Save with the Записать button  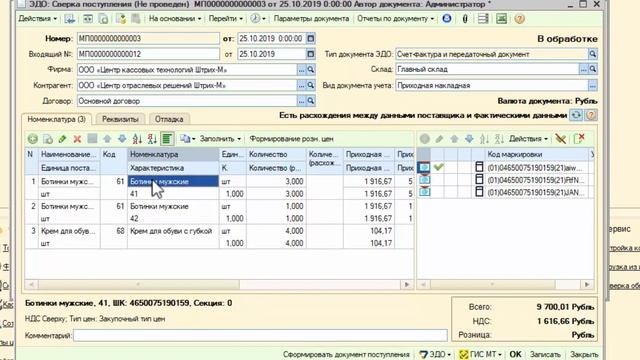545,354
